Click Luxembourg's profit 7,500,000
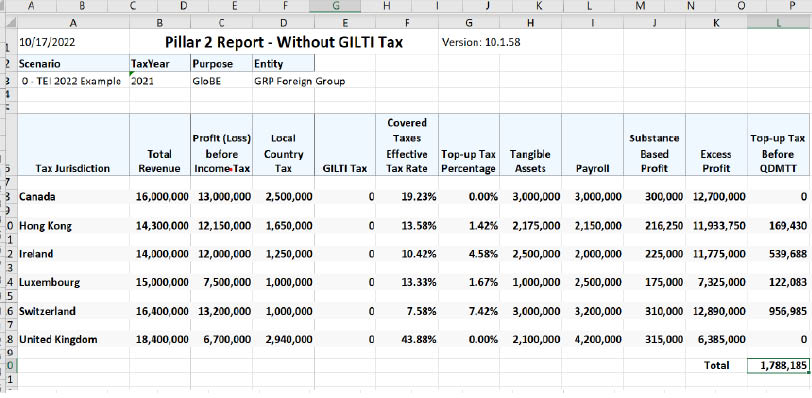 pos(222,283)
